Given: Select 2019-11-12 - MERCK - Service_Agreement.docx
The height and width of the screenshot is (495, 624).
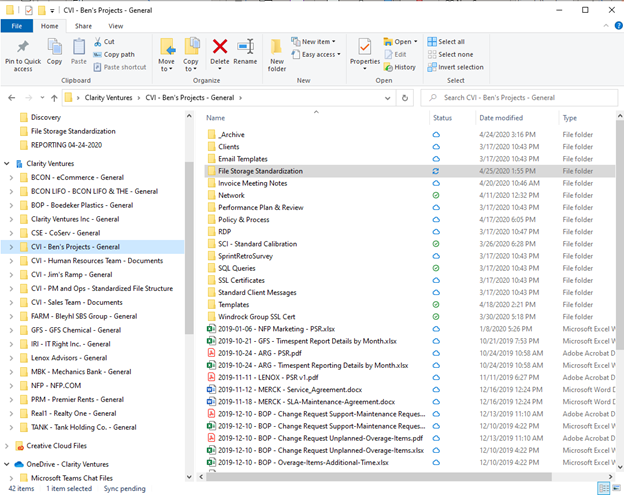Looking at the screenshot, I should coord(290,390).
